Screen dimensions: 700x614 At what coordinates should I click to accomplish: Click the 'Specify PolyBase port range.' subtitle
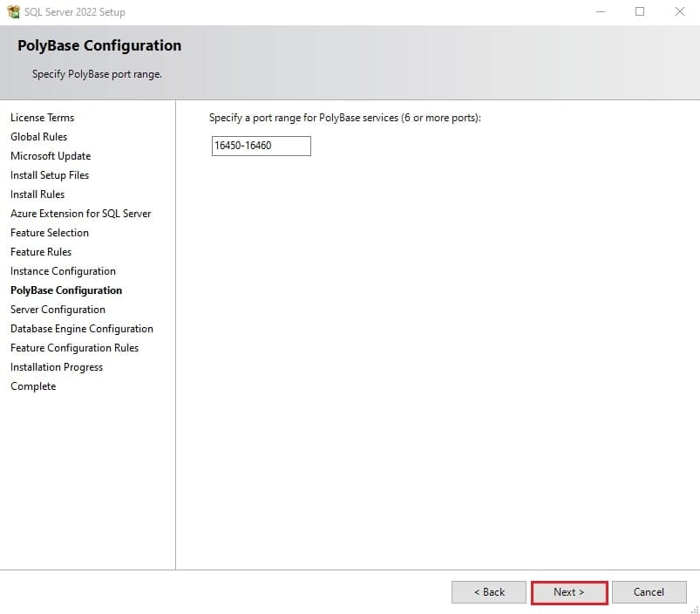[97, 74]
